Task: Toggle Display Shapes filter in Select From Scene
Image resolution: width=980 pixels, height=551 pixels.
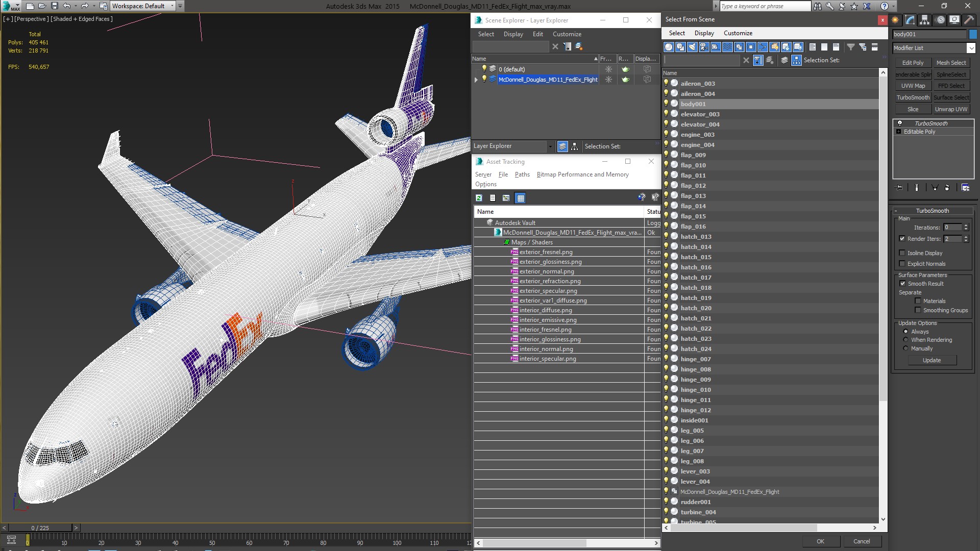Action: click(x=680, y=47)
